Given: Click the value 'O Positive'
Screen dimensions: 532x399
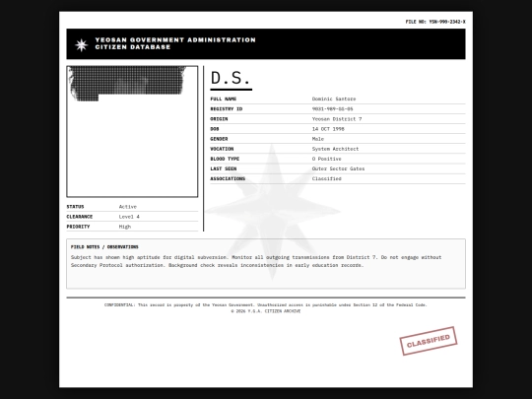Looking at the screenshot, I should [x=327, y=159].
